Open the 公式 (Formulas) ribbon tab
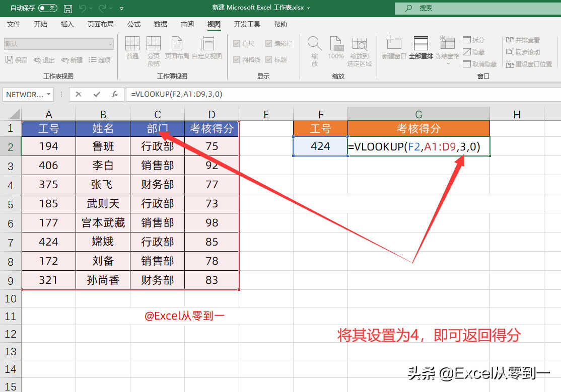The image size is (561, 392). click(134, 24)
